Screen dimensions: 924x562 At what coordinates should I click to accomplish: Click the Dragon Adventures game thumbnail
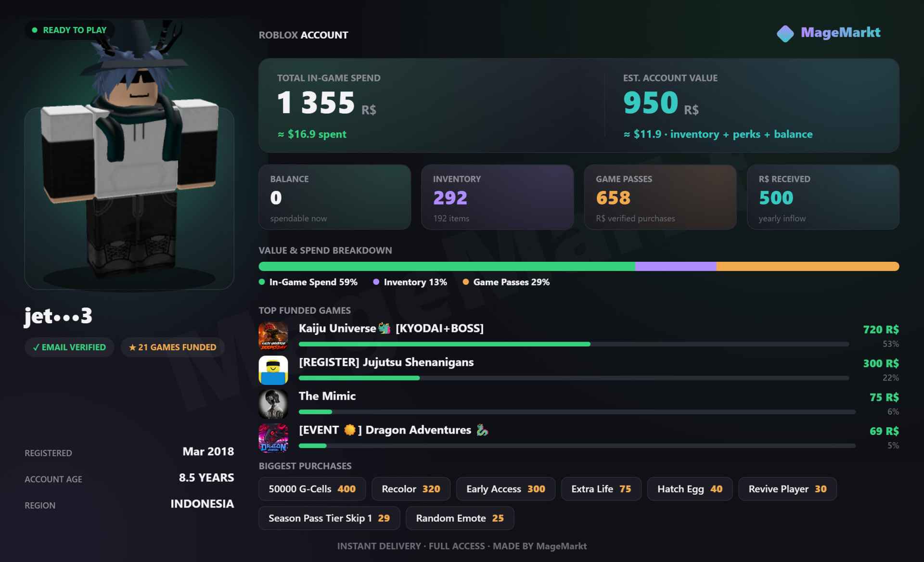click(273, 438)
